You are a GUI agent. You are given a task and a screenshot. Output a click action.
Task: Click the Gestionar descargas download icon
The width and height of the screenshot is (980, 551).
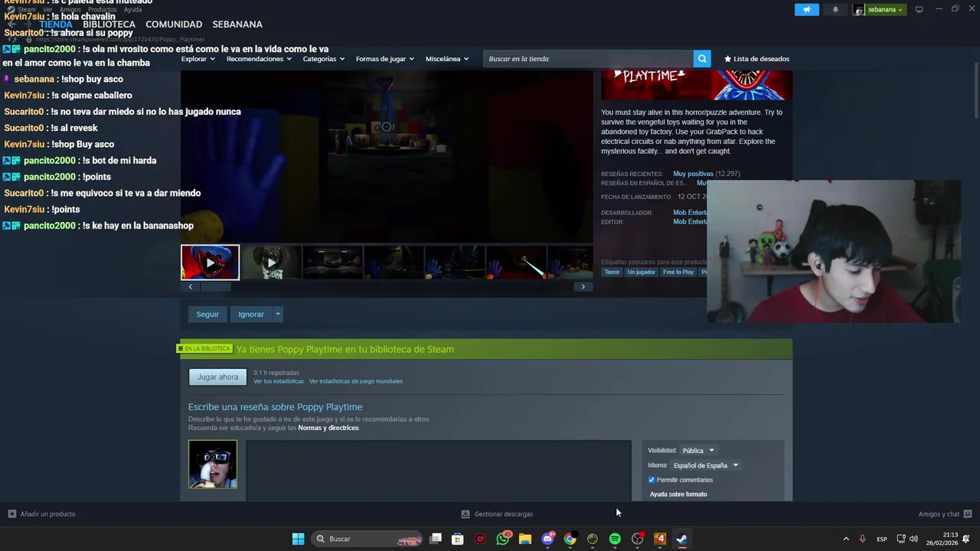465,514
